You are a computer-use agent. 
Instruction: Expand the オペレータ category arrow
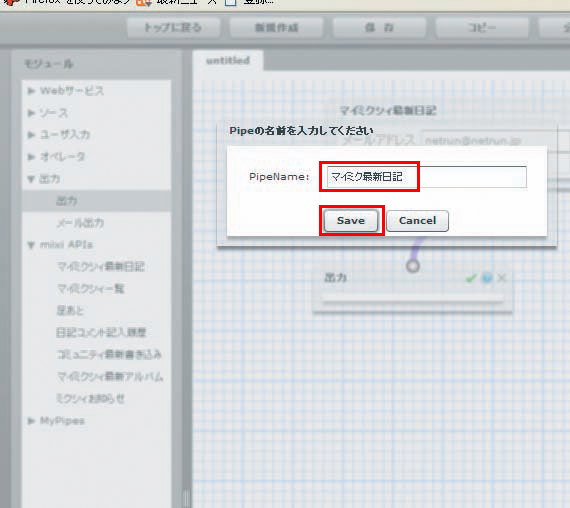pyautogui.click(x=31, y=157)
